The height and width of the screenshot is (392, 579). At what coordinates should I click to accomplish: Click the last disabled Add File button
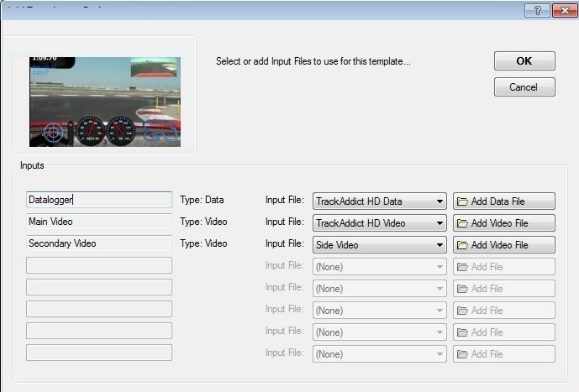pos(504,354)
